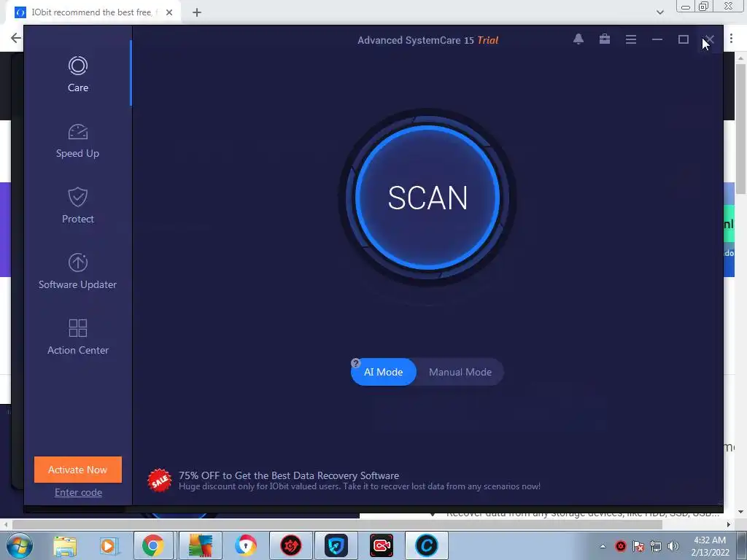Show hidden system tray icons
The height and width of the screenshot is (560, 747).
tap(603, 546)
